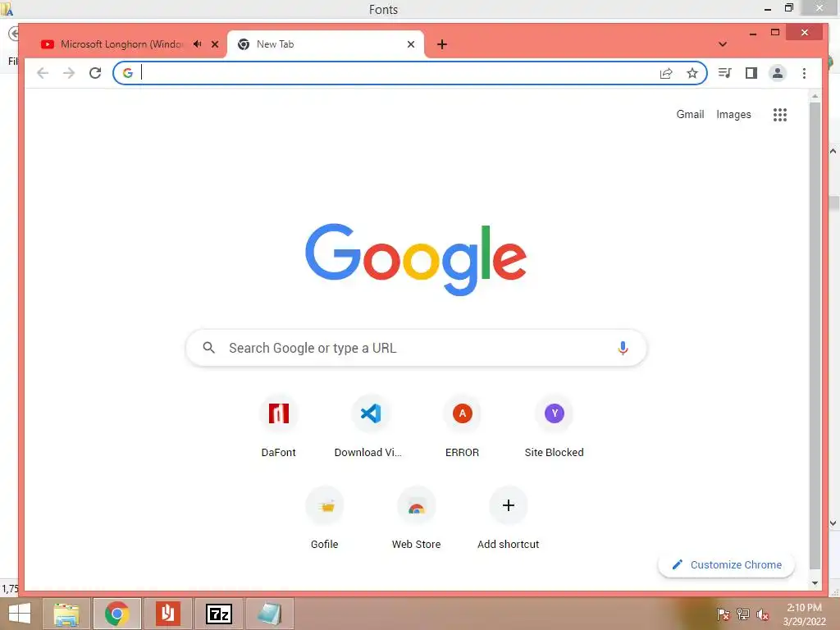Click the Chrome taskbar icon
840x630 pixels.
point(117,614)
